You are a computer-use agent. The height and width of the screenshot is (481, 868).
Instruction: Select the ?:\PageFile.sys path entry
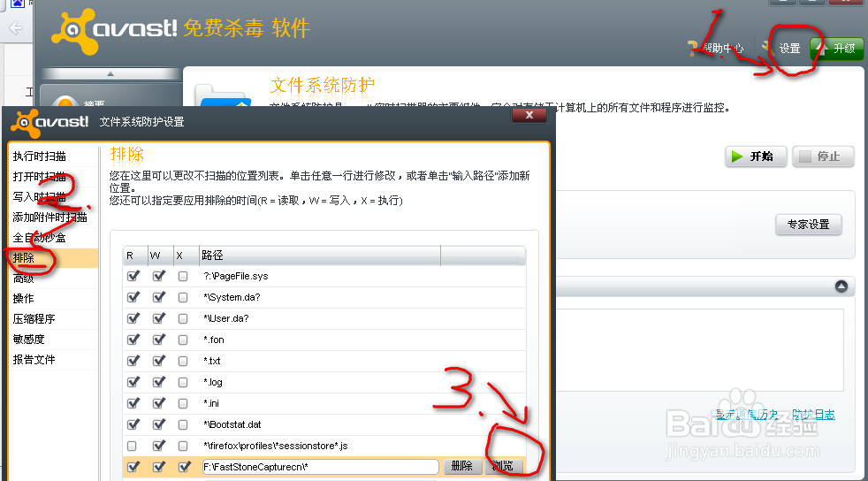[x=236, y=276]
